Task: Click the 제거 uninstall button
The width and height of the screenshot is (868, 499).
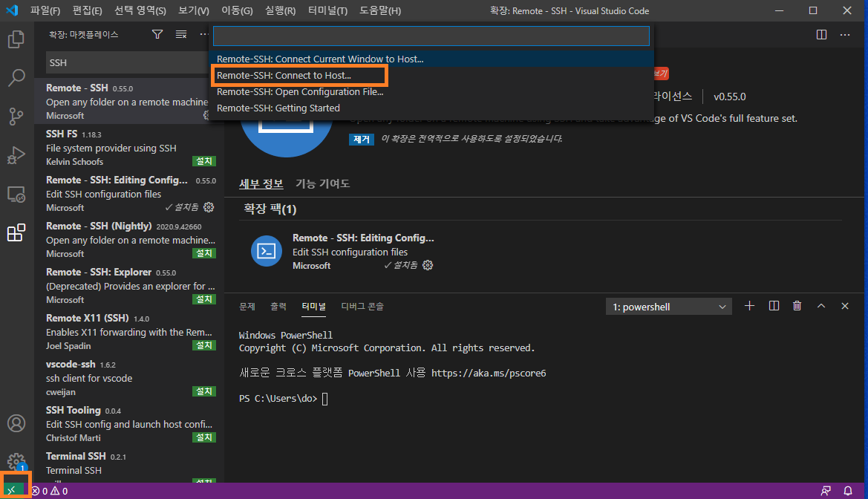Action: tap(362, 140)
